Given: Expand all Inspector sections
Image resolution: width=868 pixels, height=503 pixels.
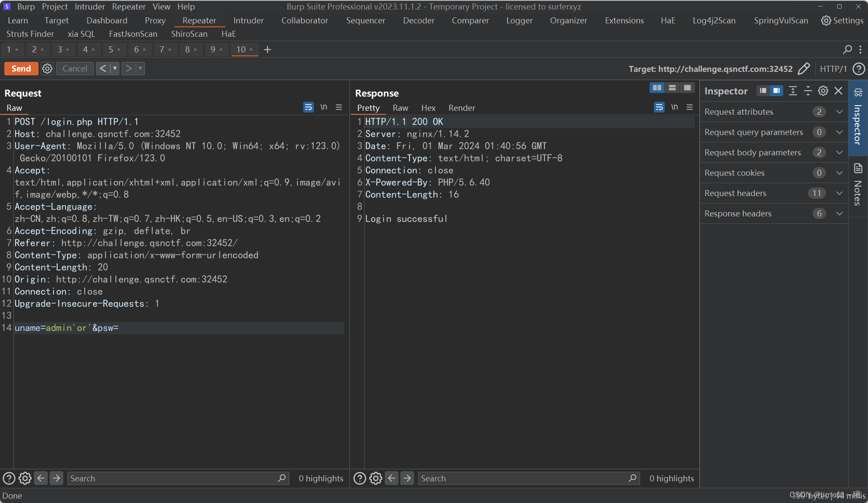Looking at the screenshot, I should coord(793,90).
